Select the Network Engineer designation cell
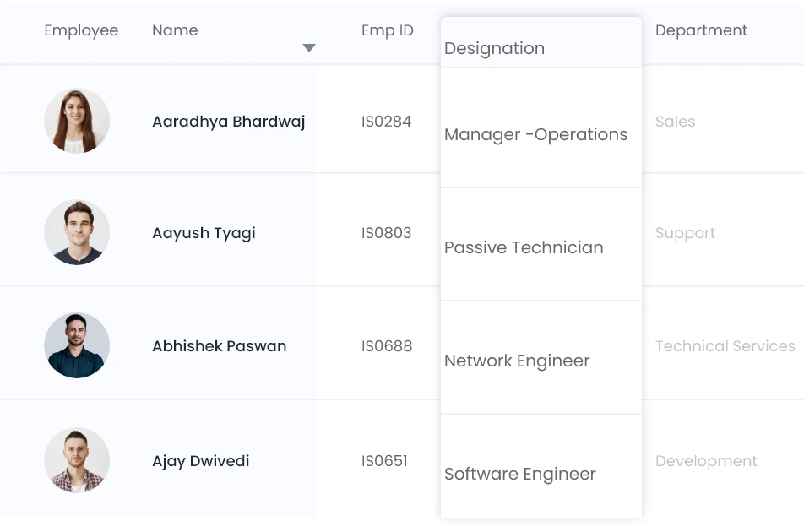 click(x=517, y=361)
